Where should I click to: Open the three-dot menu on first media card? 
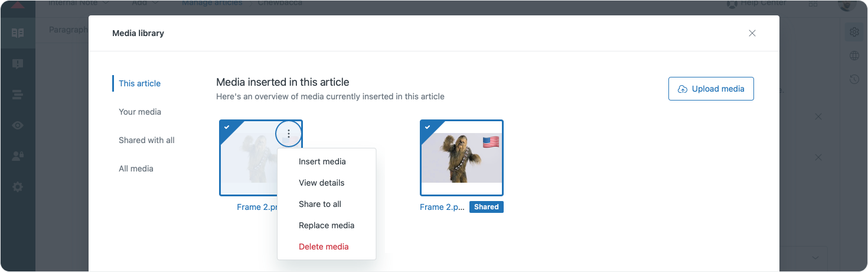(x=289, y=134)
